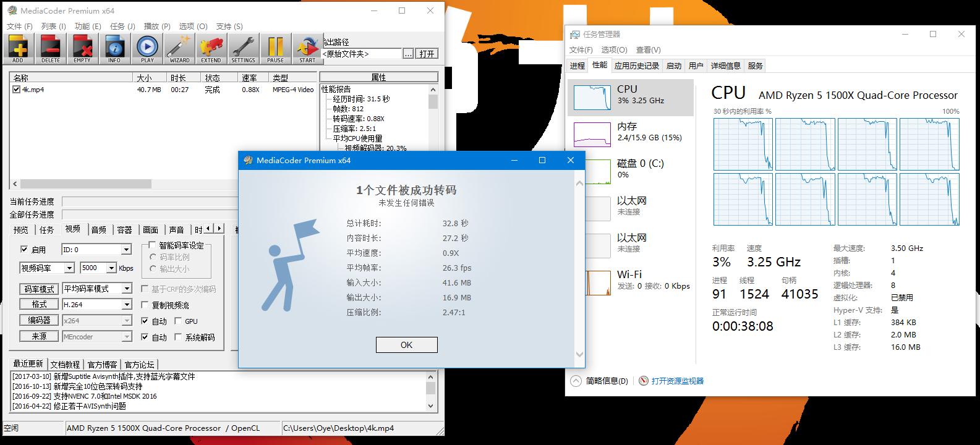Click the ADD file toolbar icon
980x445 pixels.
18,49
